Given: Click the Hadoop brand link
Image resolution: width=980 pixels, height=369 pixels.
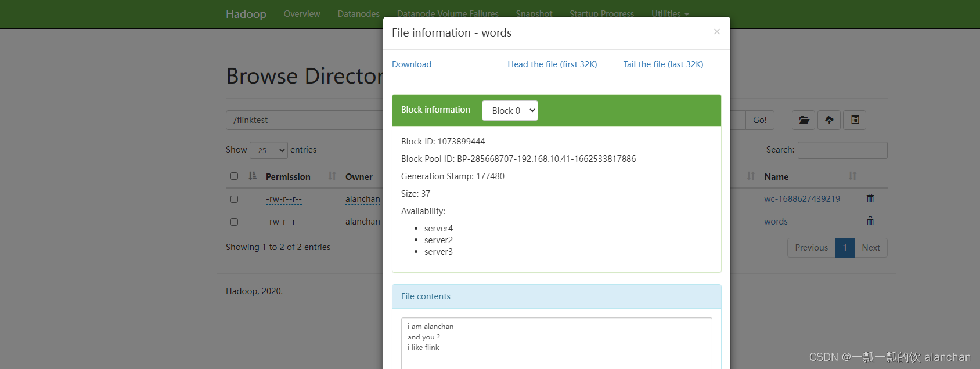Looking at the screenshot, I should [246, 14].
